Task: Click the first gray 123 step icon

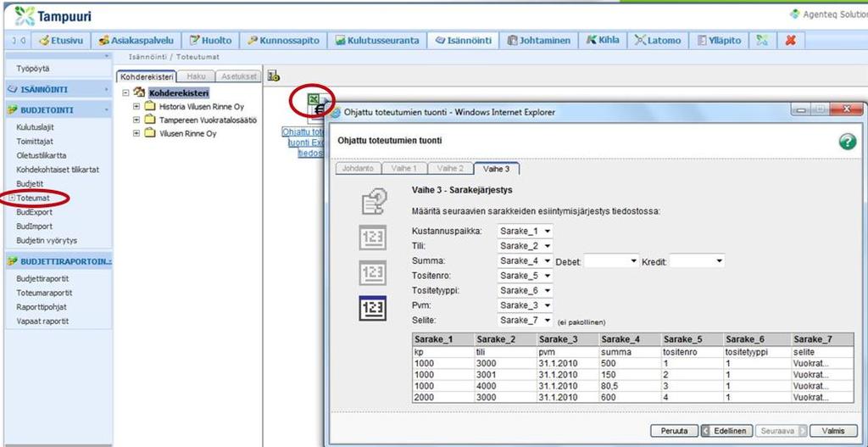Action: 373,237
